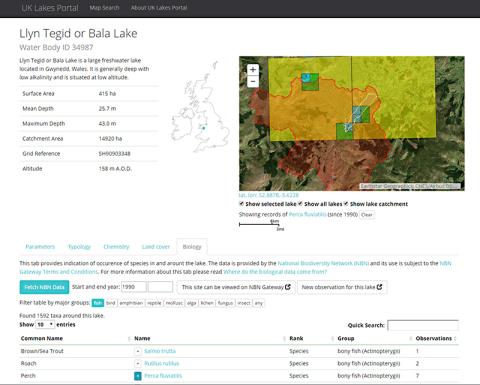Select the Brown/Sea Trout cell
This screenshot has width=480, height=385.
pyautogui.click(x=42, y=351)
